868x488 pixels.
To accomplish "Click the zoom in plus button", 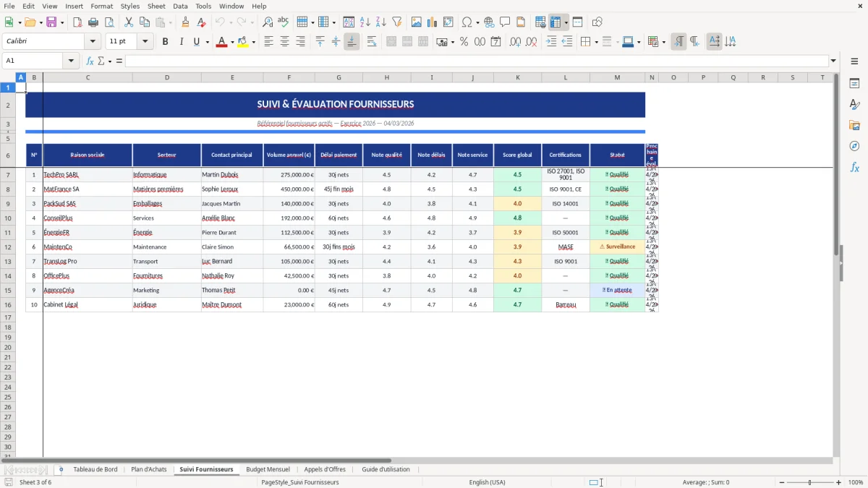I will click(x=839, y=482).
